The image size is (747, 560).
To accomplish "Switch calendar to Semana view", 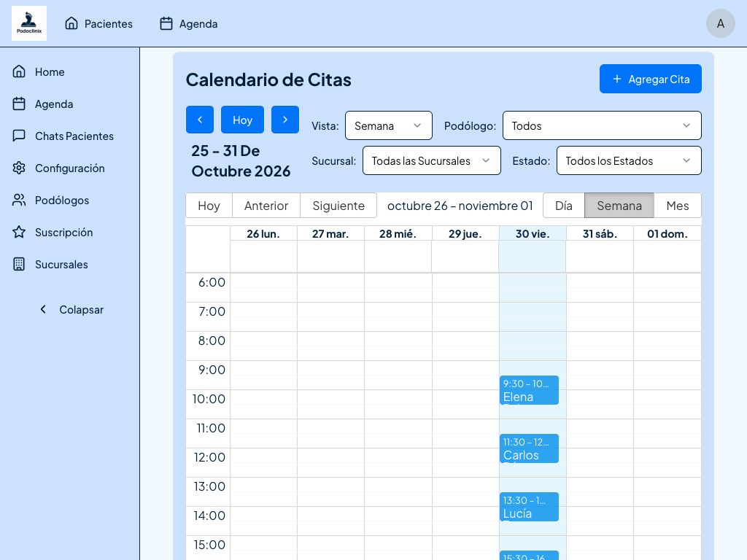I will [x=619, y=206].
